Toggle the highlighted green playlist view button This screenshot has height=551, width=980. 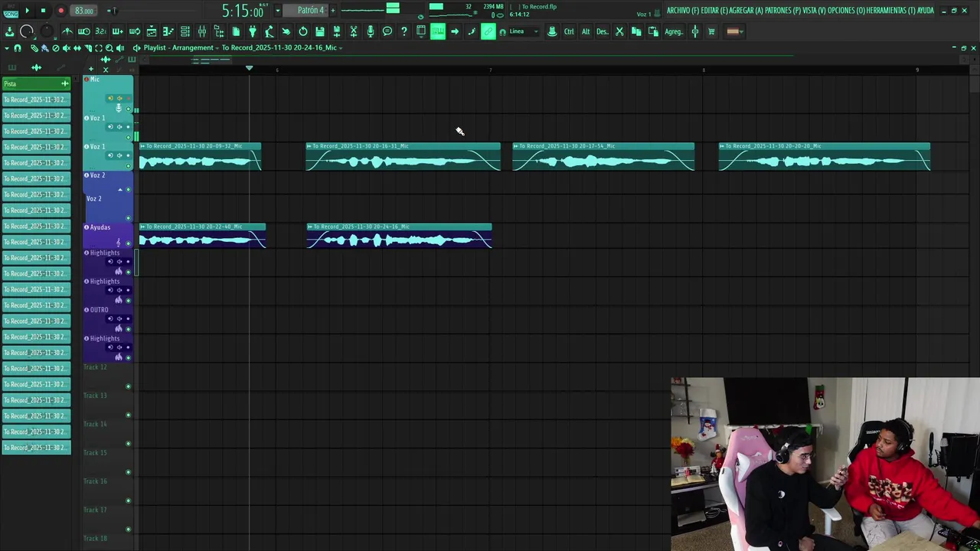point(438,31)
